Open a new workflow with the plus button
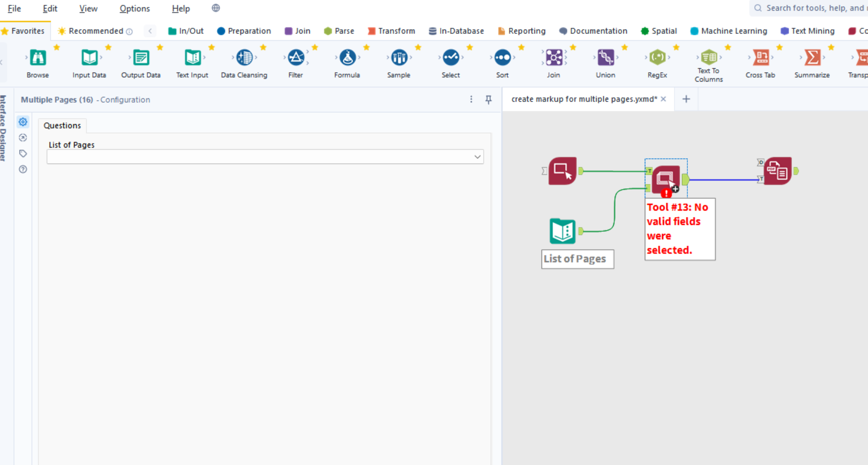This screenshot has width=868, height=465. (686, 99)
